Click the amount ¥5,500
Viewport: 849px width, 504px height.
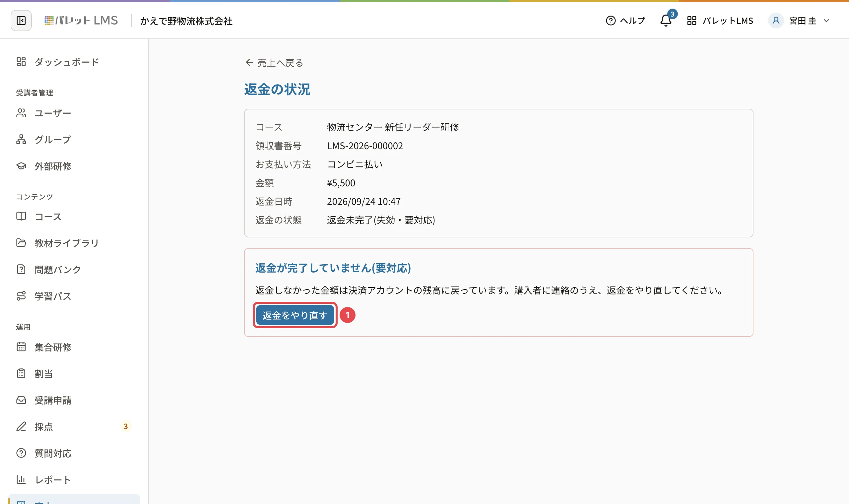point(341,183)
